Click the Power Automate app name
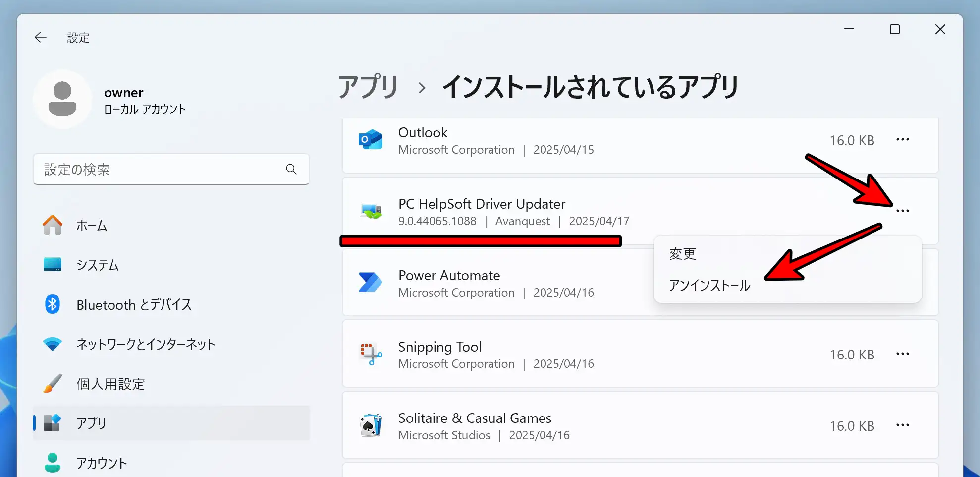The width and height of the screenshot is (980, 477). tap(449, 275)
